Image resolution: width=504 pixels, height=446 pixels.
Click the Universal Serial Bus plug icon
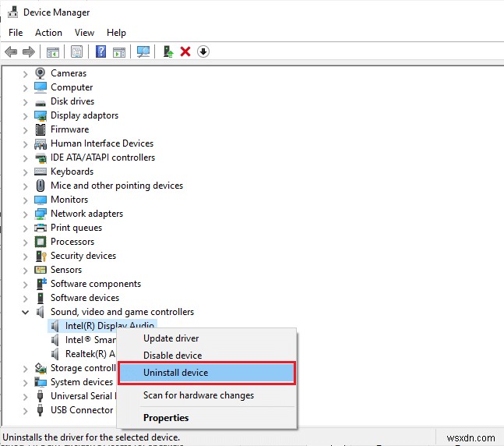[x=41, y=396]
